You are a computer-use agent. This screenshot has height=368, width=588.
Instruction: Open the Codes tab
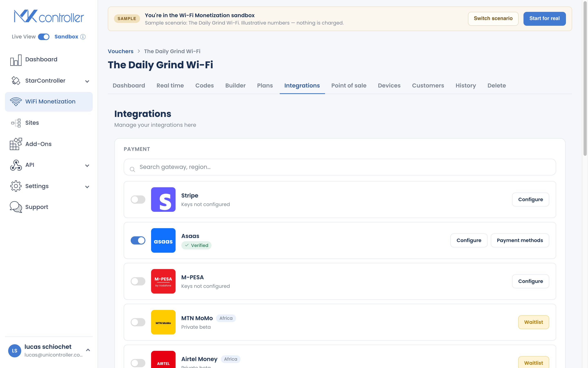pos(204,85)
